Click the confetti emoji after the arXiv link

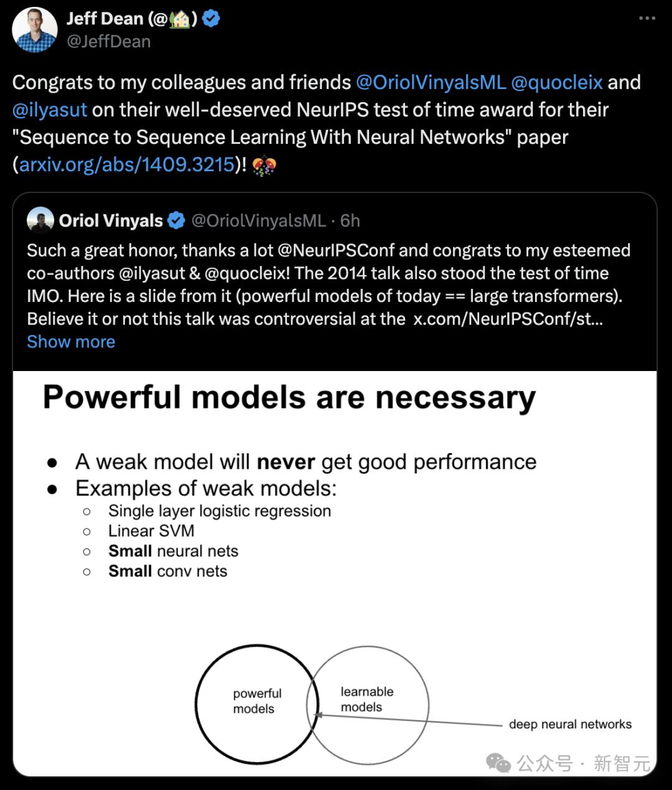264,165
